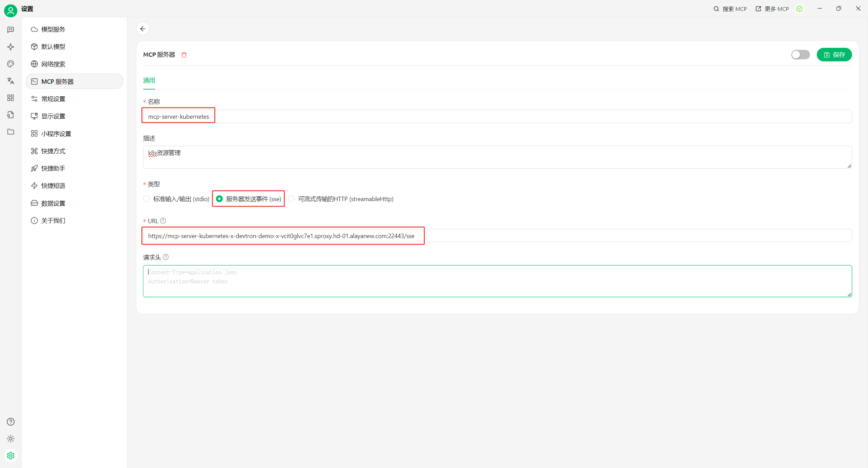The image size is (868, 468).
Task: Click the URL help question mark icon
Action: tap(163, 221)
